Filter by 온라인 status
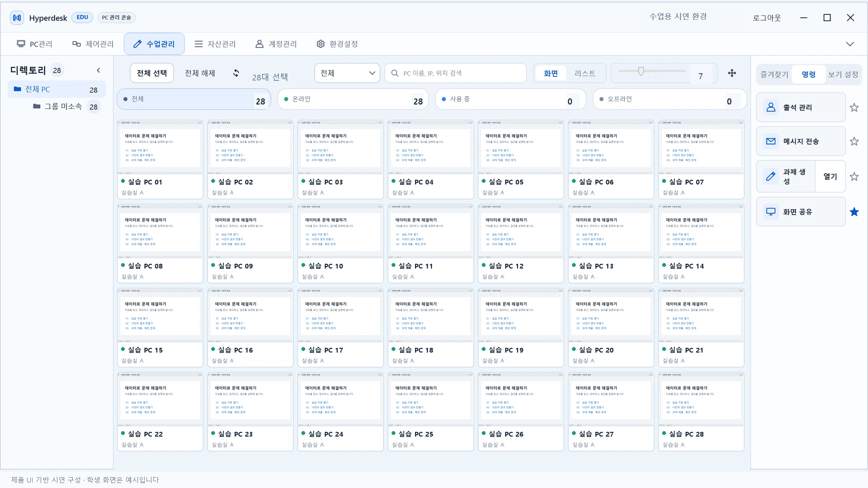Viewport: 868px width, 488px height. click(x=353, y=99)
